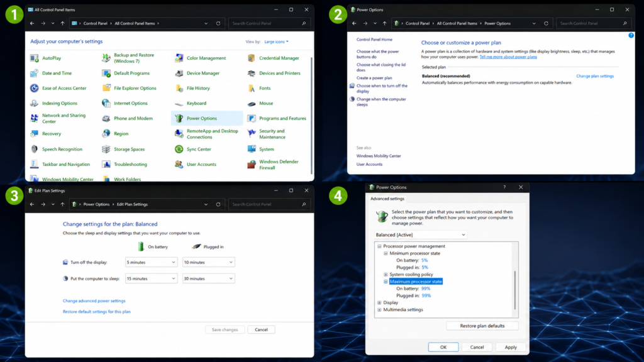Image resolution: width=644 pixels, height=362 pixels.
Task: Open Balanced [Active] plan dropdown
Action: [x=421, y=235]
